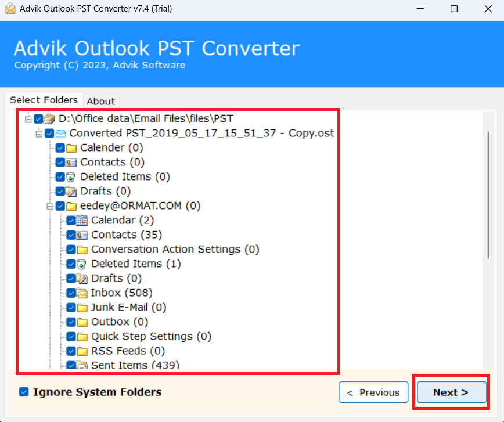Select the eedey@ORMAT.COM (0) label
504x422 pixels.
click(140, 205)
